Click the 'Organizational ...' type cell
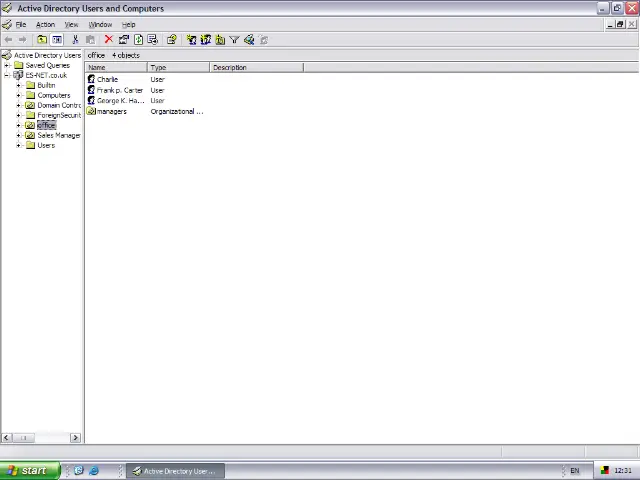The height and width of the screenshot is (480, 640). click(177, 111)
